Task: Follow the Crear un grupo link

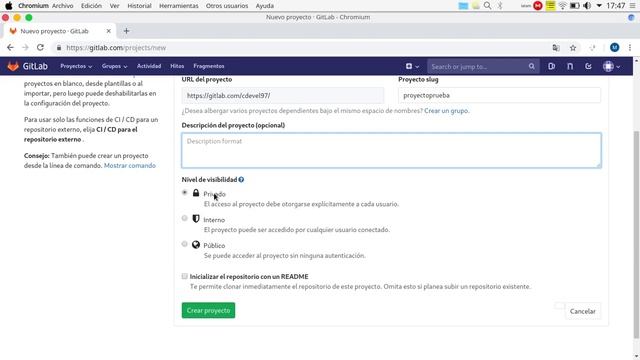Action: coord(446,111)
